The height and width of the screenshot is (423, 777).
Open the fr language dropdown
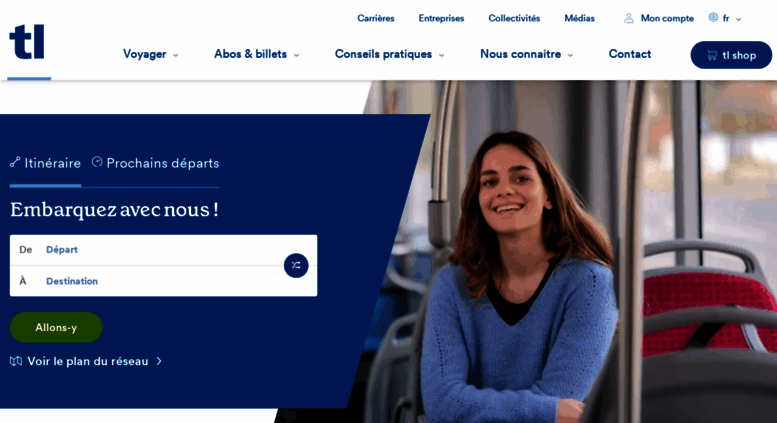pyautogui.click(x=732, y=19)
